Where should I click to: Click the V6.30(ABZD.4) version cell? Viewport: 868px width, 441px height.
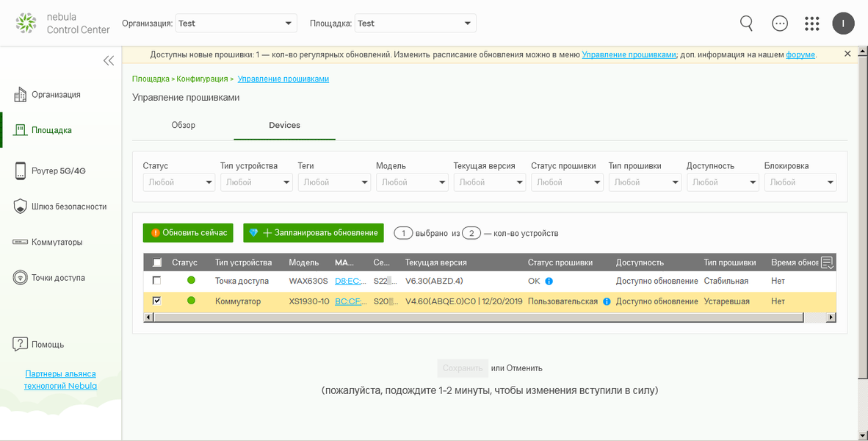(434, 281)
